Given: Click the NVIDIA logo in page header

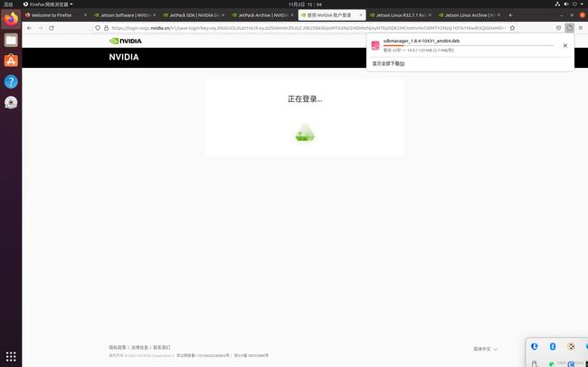Looking at the screenshot, I should tap(126, 41).
